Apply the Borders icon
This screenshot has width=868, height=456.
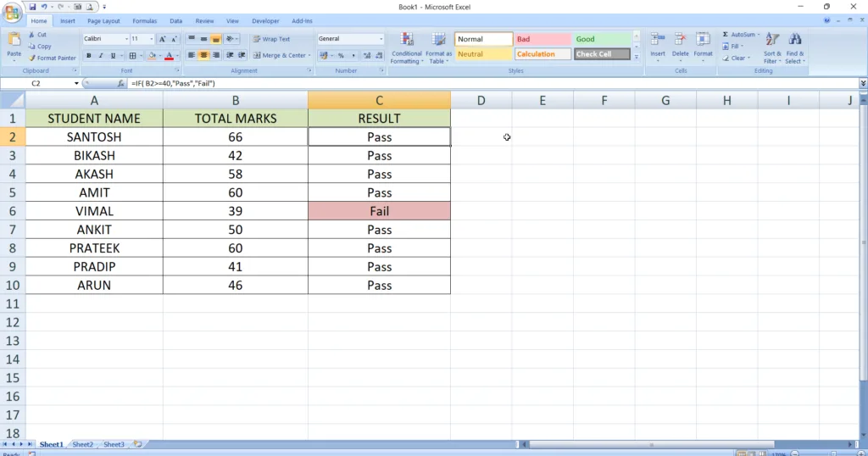(132, 55)
